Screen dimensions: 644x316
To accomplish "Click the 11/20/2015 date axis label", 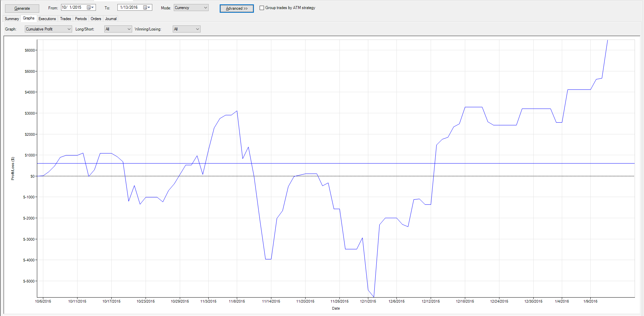I will pyautogui.click(x=306, y=301).
